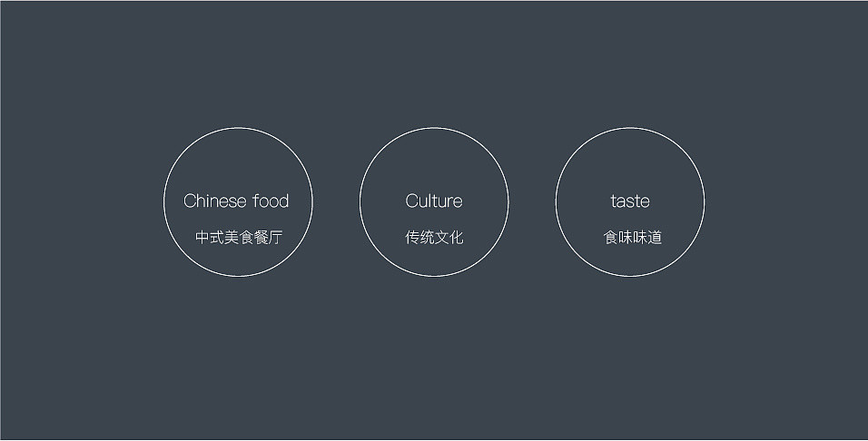Select the 传统 characters under Culture
This screenshot has height=441, width=868.
[x=419, y=238]
